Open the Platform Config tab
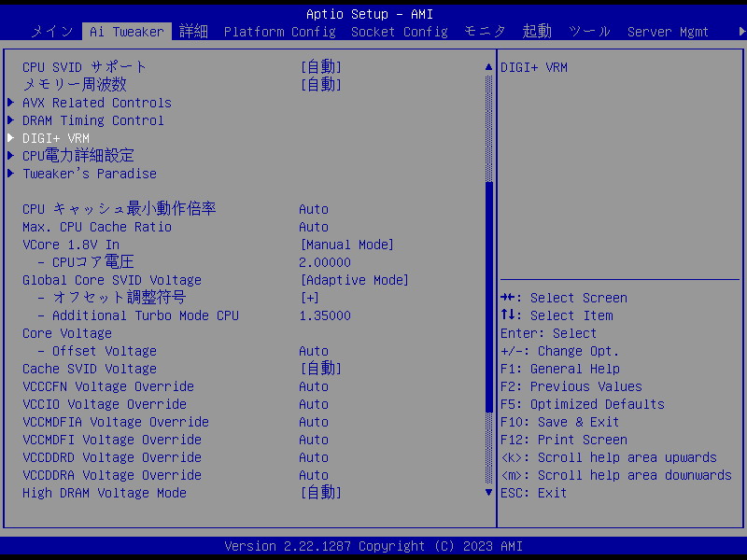The height and width of the screenshot is (560, 747). (279, 32)
